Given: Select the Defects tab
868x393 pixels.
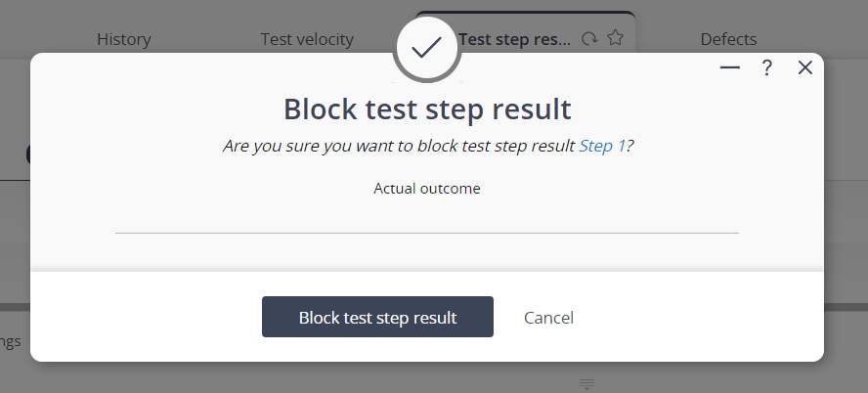Looking at the screenshot, I should coord(728,39).
